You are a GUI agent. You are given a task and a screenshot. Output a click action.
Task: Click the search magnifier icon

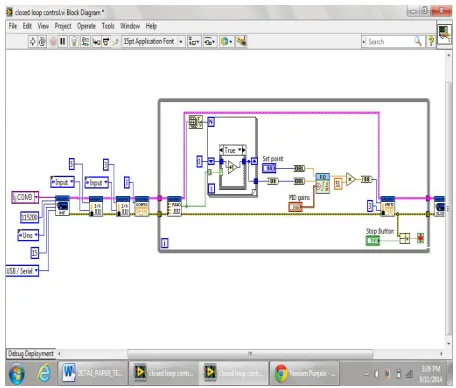(418, 41)
